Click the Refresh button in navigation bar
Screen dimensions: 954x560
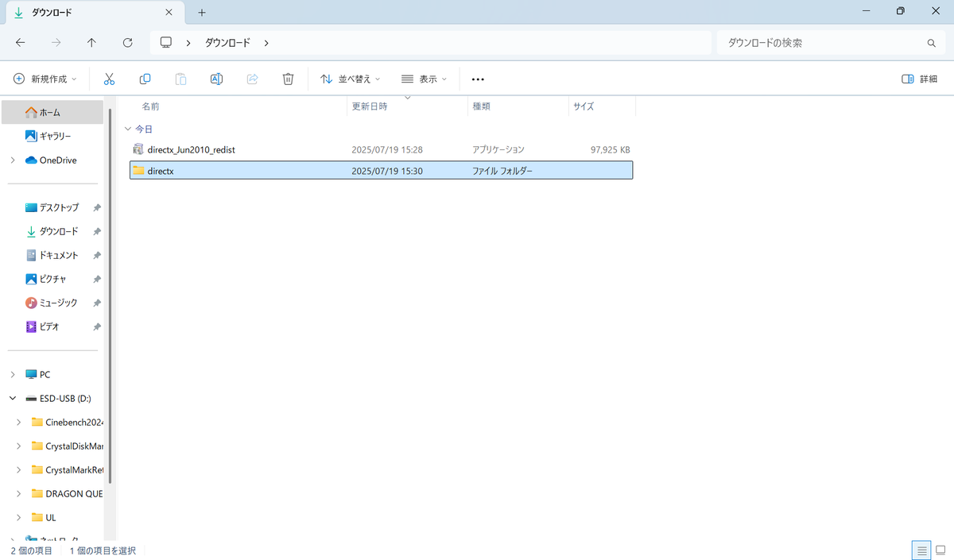(x=127, y=43)
